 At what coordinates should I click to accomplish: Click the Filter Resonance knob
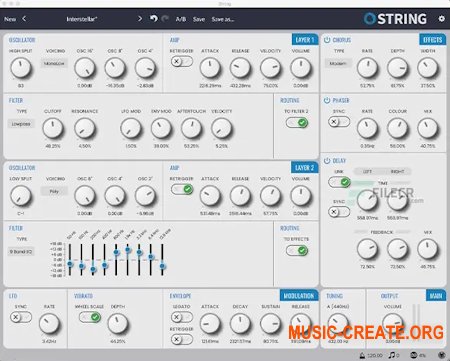[x=85, y=129]
